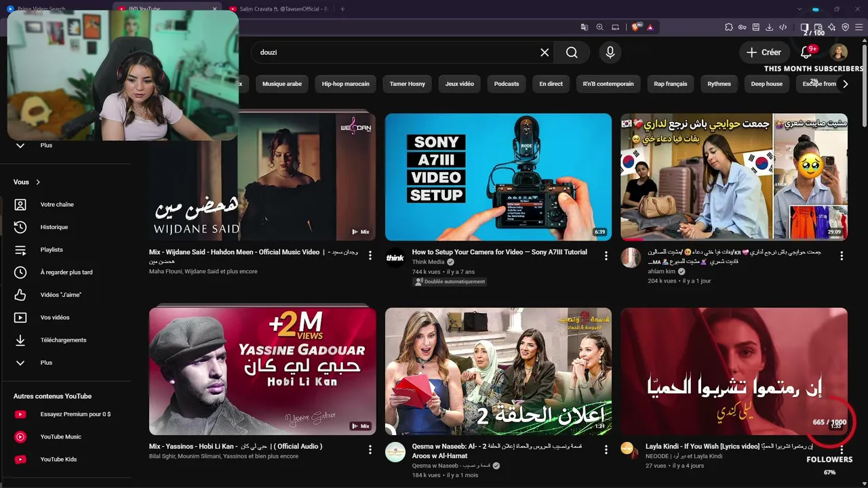Open the browser downloads icon
The image size is (868, 488).
tap(770, 27)
